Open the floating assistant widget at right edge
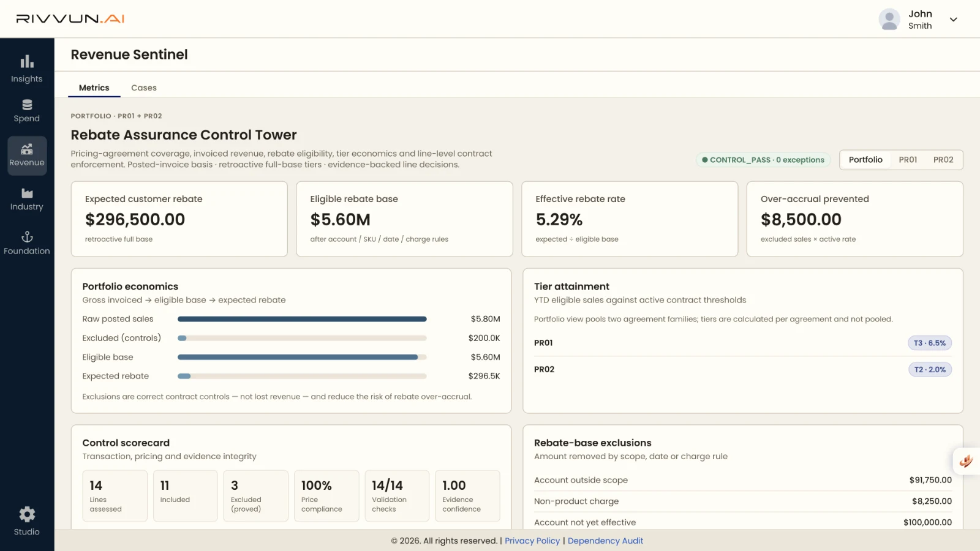The image size is (980, 551). (x=967, y=461)
